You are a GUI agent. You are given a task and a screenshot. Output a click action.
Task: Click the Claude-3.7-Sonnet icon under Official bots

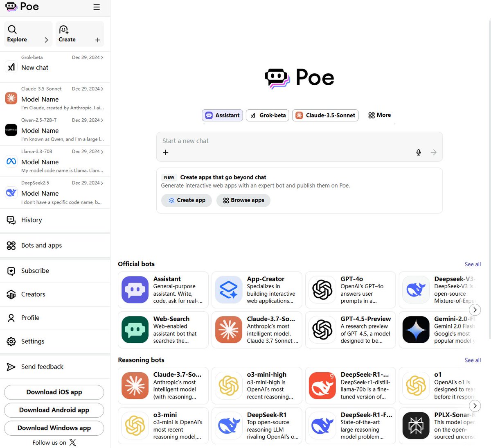click(229, 330)
